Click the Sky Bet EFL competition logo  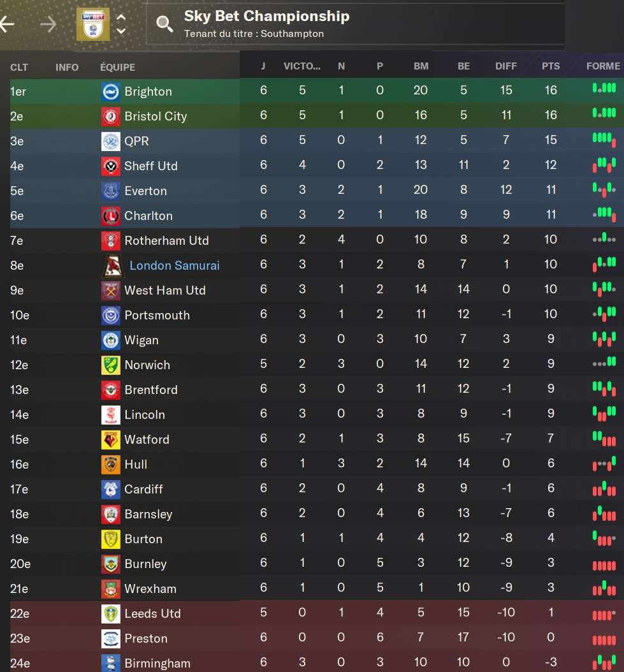(x=92, y=24)
